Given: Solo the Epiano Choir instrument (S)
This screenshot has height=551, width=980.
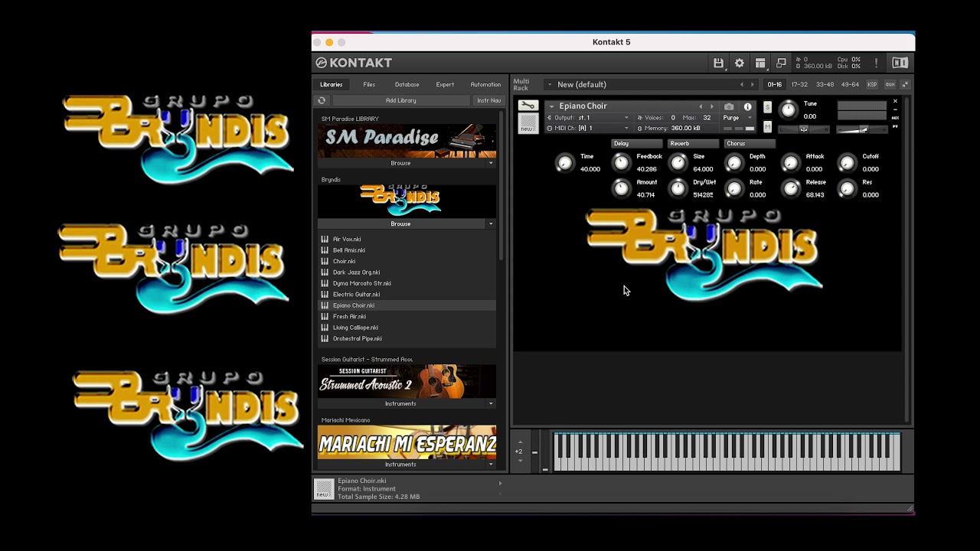Looking at the screenshot, I should tap(767, 107).
